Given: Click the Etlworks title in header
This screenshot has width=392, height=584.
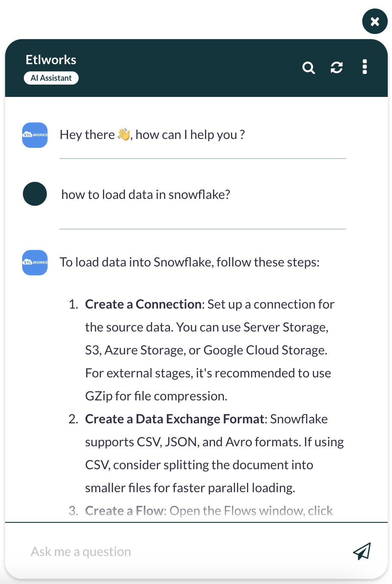Looking at the screenshot, I should (51, 60).
